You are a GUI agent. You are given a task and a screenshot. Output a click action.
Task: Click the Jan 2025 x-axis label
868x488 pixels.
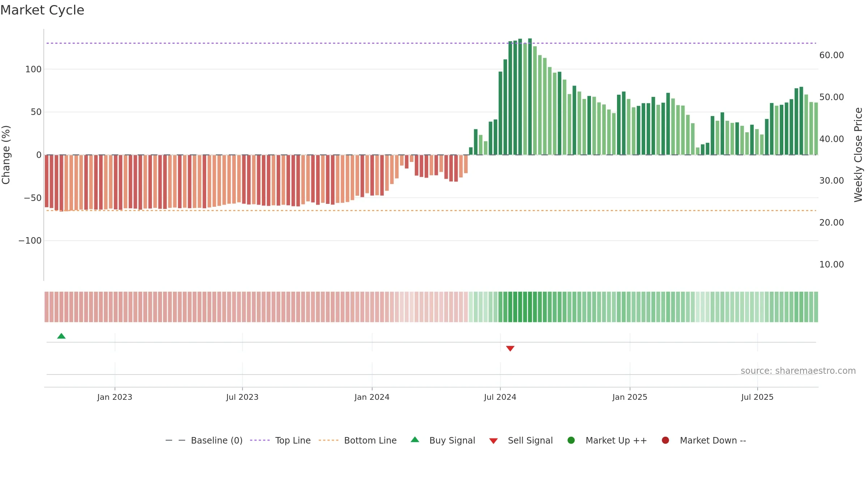(630, 397)
